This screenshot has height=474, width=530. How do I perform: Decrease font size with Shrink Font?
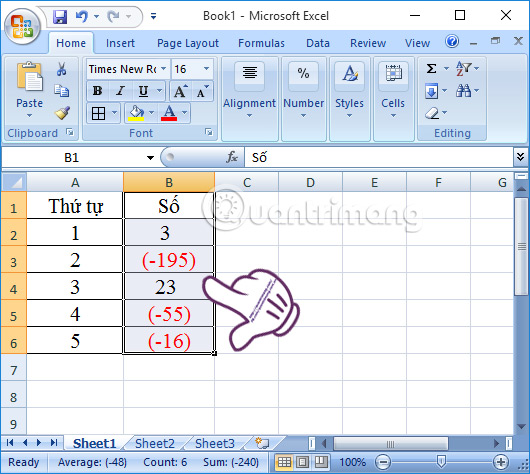202,91
